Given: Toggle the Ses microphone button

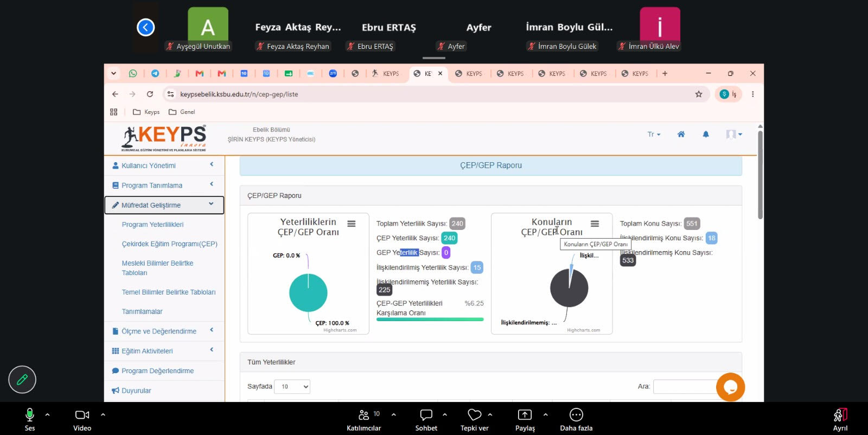Looking at the screenshot, I should coord(30,419).
